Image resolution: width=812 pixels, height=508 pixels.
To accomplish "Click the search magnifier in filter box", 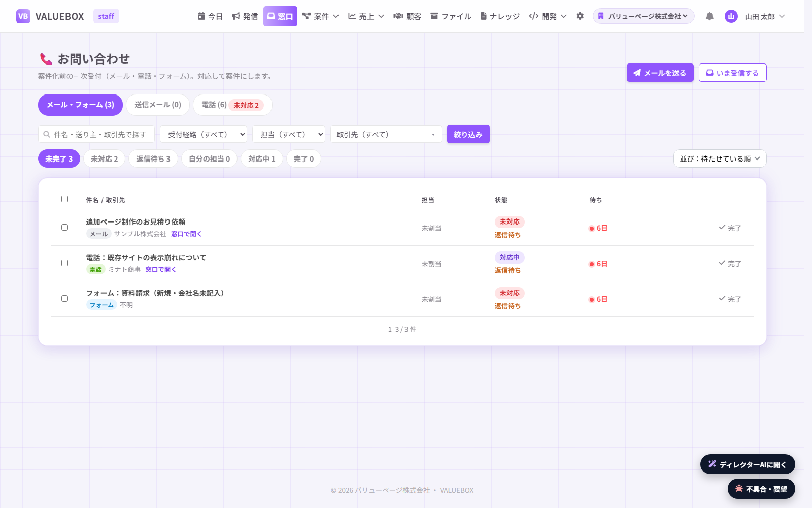I will (47, 135).
